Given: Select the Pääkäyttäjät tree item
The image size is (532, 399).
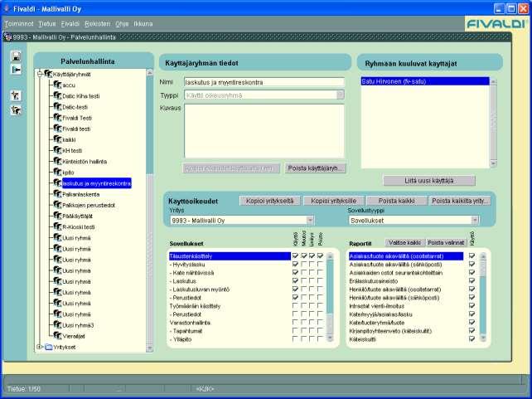Looking at the screenshot, I should pyautogui.click(x=77, y=216).
